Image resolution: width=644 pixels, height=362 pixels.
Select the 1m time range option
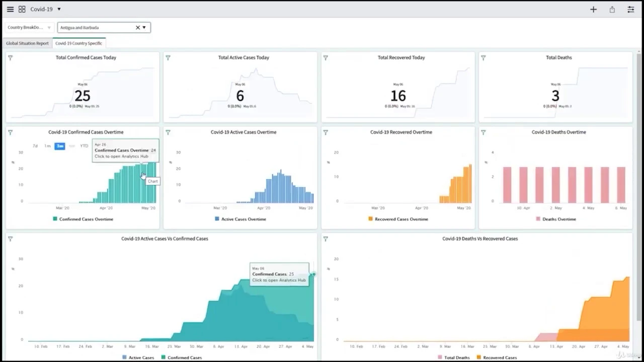(47, 146)
